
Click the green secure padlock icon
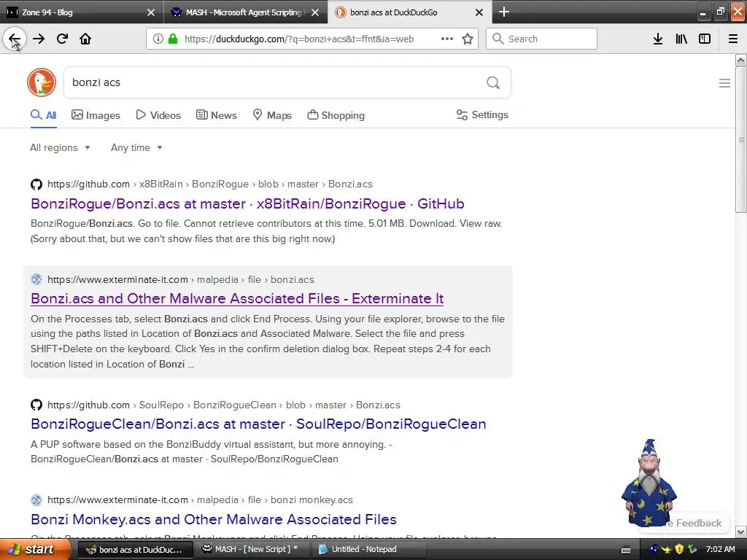173,39
